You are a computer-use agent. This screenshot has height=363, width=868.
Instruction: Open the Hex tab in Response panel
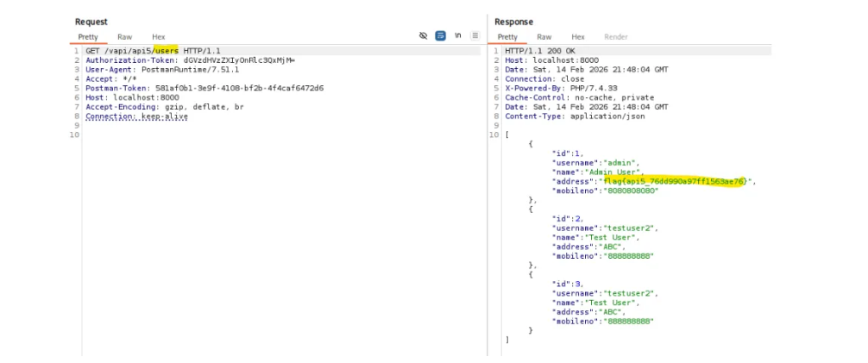tap(578, 37)
